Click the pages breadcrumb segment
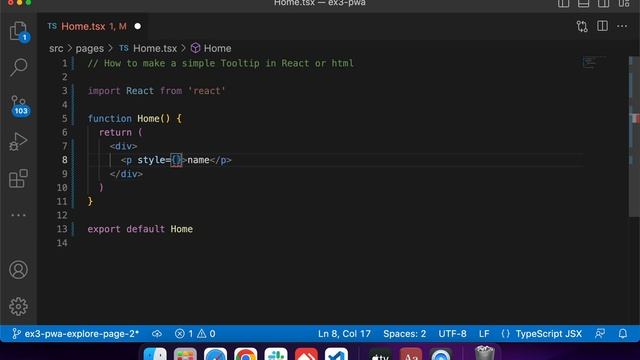 coord(90,49)
